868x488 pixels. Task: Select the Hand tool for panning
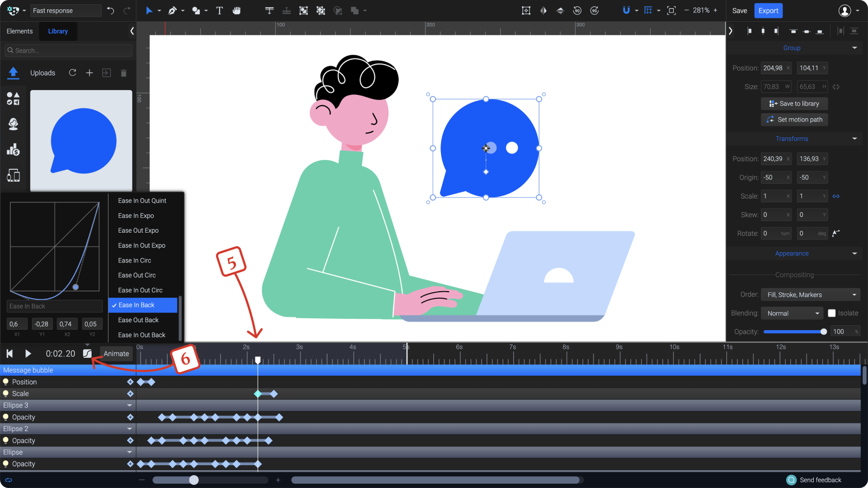point(237,10)
